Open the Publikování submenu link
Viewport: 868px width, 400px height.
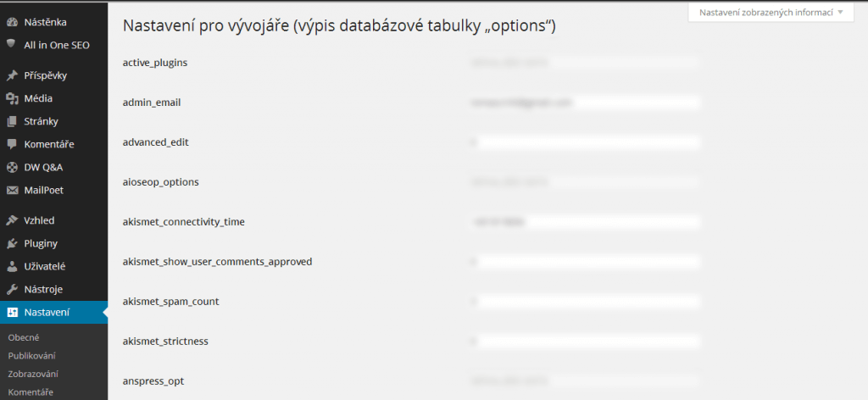(31, 356)
